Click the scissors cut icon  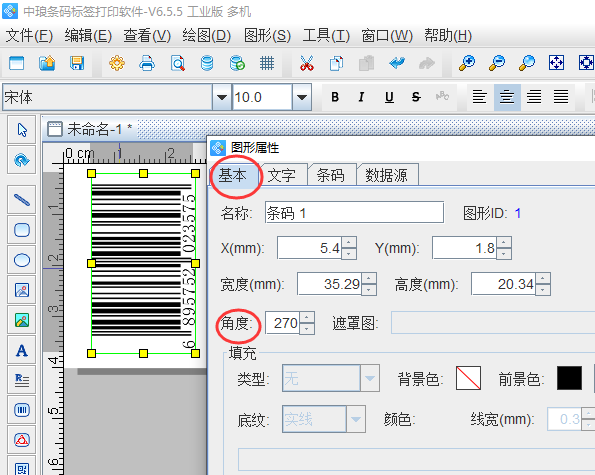tap(307, 63)
